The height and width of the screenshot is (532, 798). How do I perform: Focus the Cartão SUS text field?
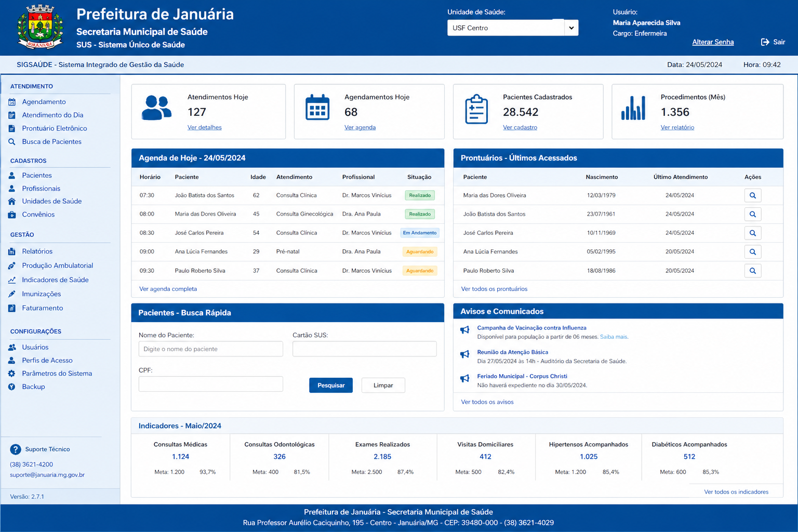click(364, 349)
